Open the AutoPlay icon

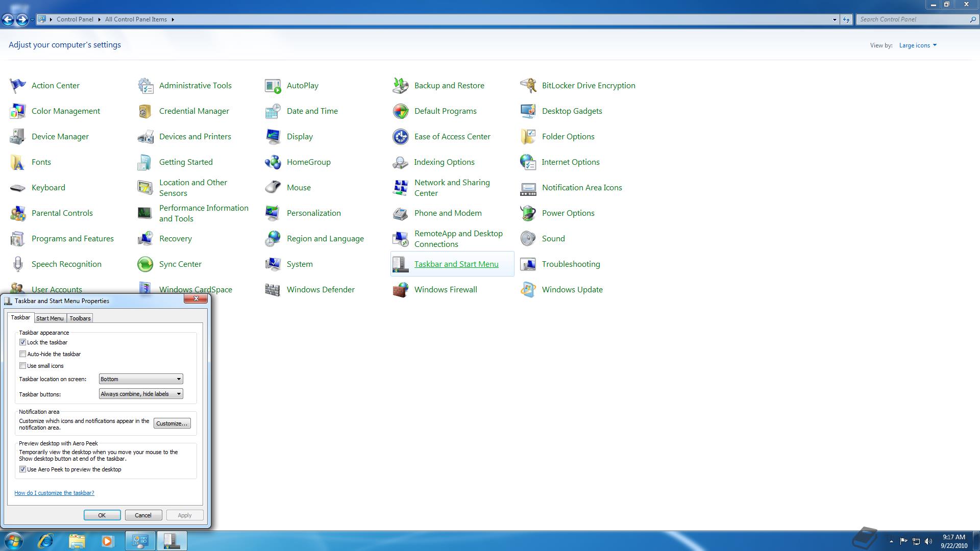click(x=273, y=86)
